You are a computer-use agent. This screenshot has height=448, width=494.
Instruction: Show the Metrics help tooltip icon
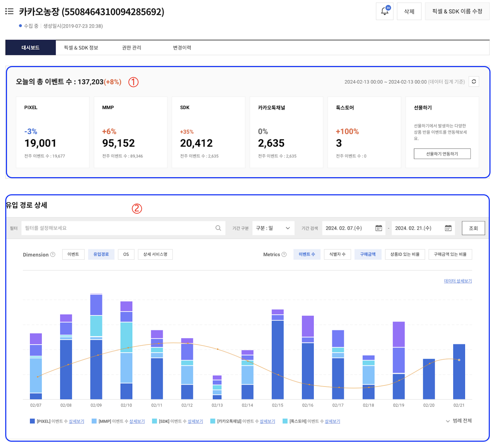[284, 254]
